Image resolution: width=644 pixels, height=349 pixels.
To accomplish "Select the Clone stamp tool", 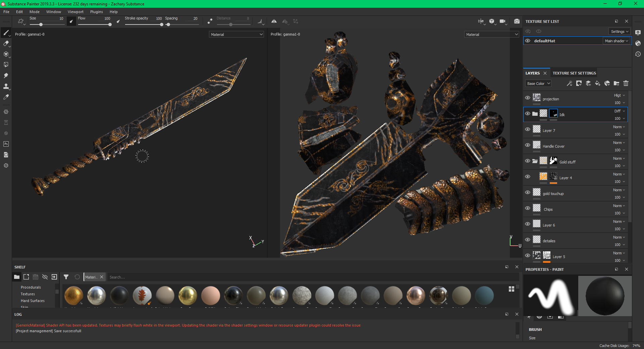I will 6,86.
